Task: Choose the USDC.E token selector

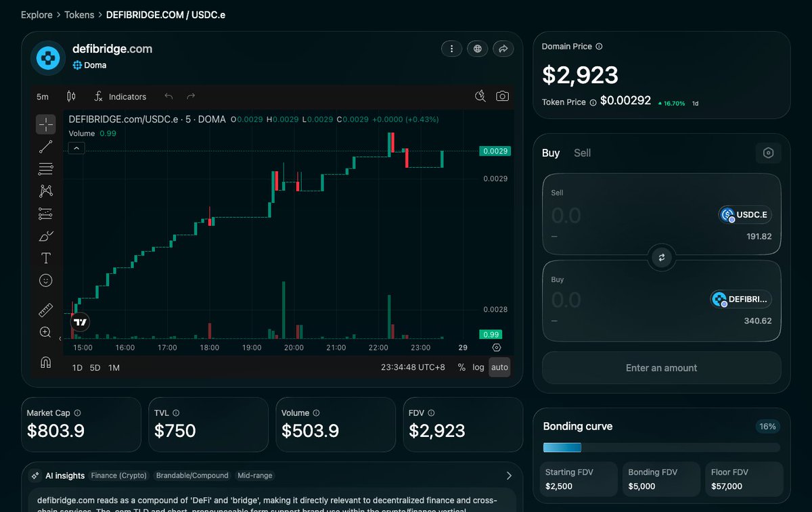Action: (x=745, y=215)
